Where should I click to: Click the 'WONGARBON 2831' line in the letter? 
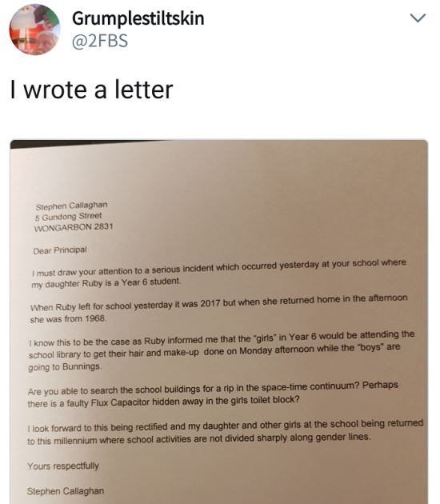74,227
